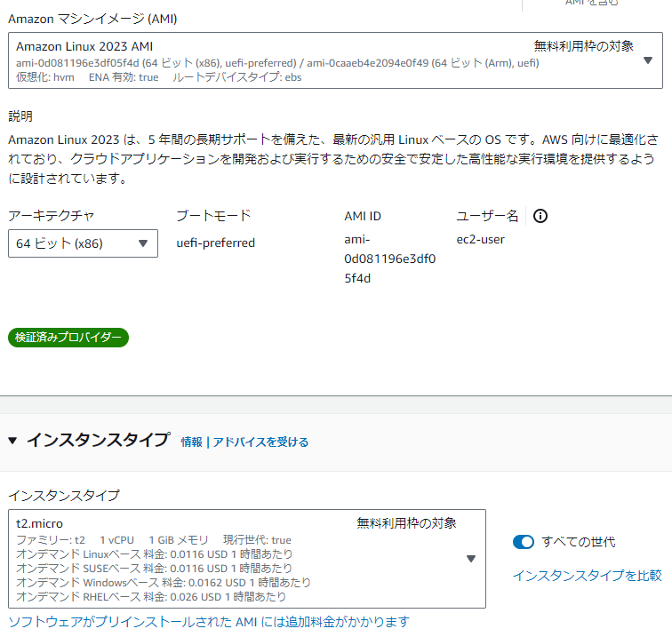The height and width of the screenshot is (637, 672).
Task: Open the 64 ビット (x86) architecture dropdown
Action: (83, 243)
